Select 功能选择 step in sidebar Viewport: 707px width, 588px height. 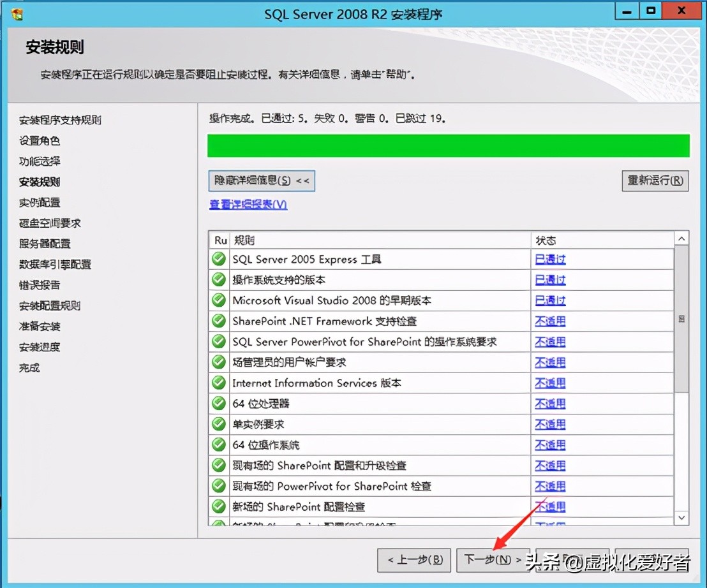click(39, 161)
